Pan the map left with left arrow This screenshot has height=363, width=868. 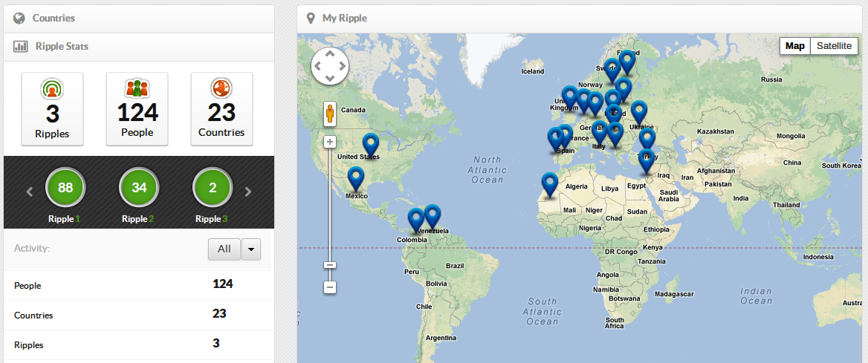[318, 66]
